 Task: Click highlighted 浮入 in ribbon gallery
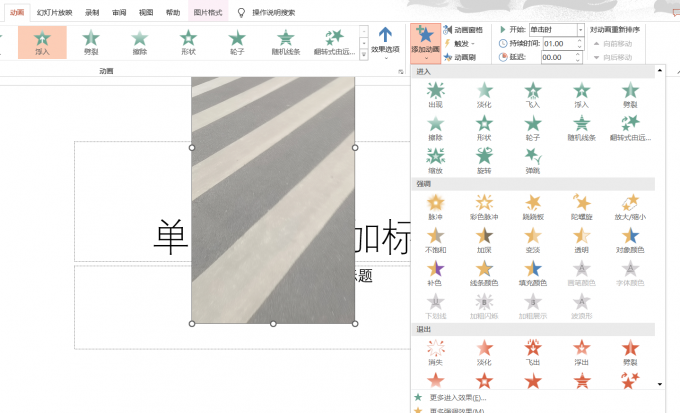42,42
